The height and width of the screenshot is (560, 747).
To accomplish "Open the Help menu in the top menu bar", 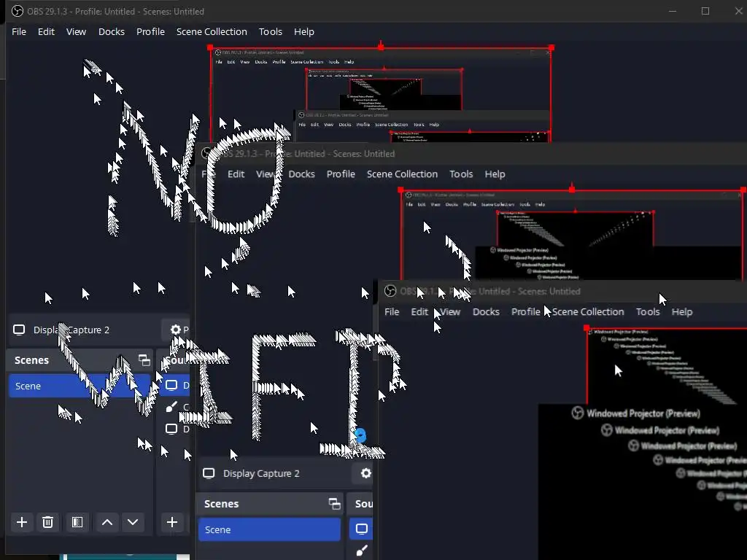I will click(x=304, y=31).
